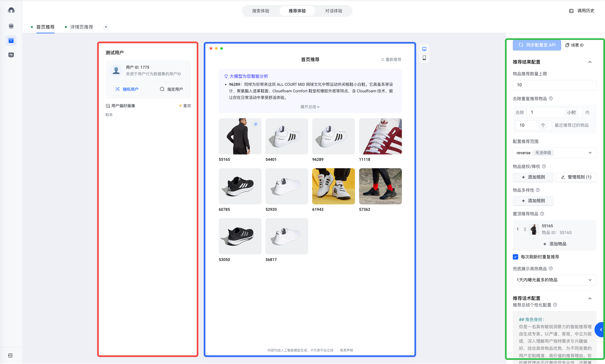Switch preview to mobile view icon
Image resolution: width=605 pixels, height=364 pixels.
click(424, 58)
